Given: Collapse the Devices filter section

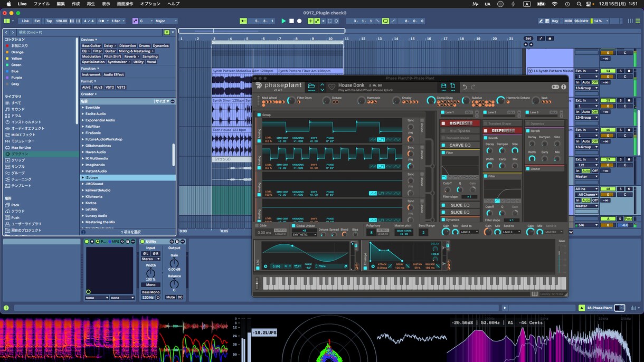Looking at the screenshot, I should 89,40.
